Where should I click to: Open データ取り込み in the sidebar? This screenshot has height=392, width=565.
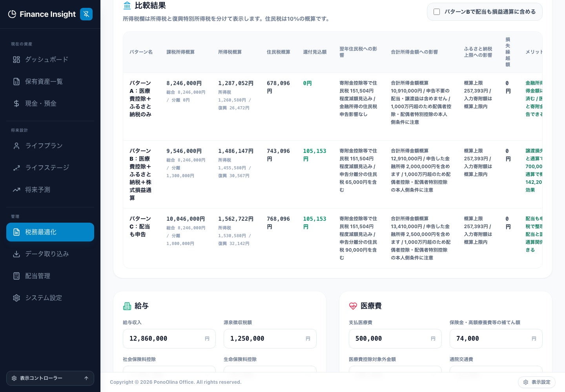[x=50, y=254]
